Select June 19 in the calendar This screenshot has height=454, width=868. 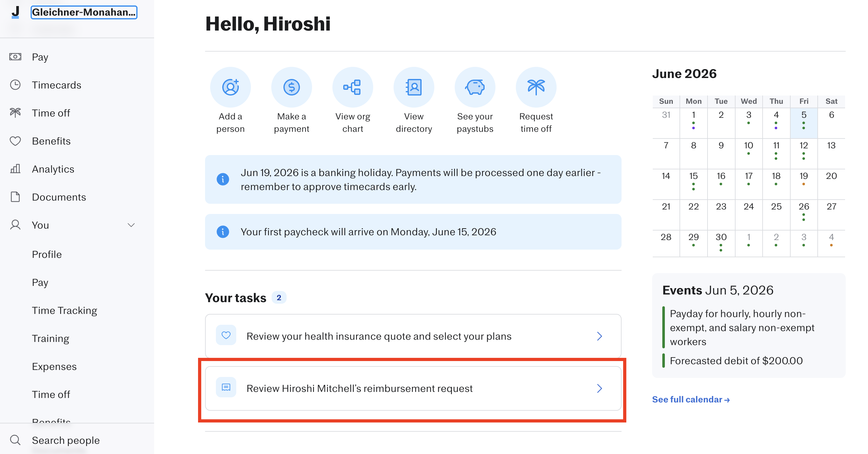click(x=804, y=184)
